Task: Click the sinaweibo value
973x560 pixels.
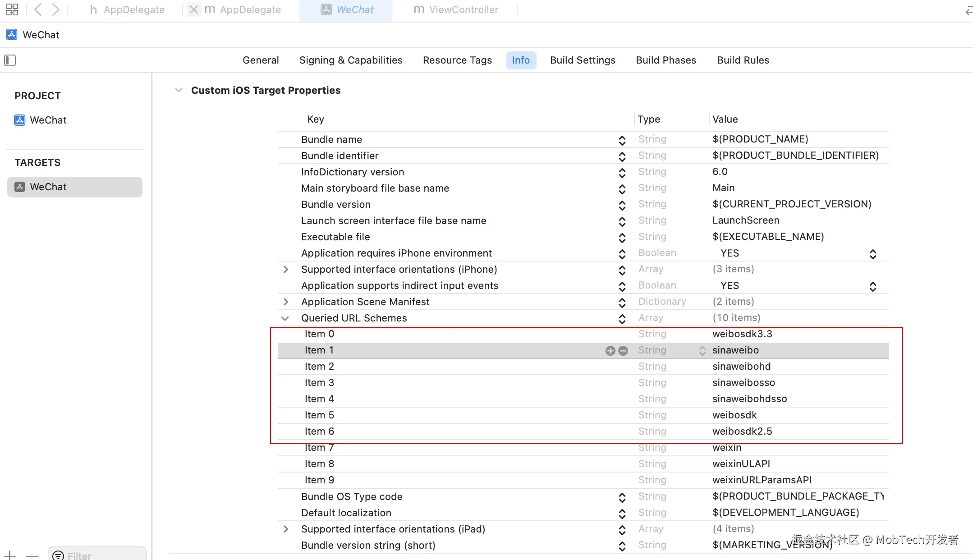Action: pyautogui.click(x=735, y=350)
